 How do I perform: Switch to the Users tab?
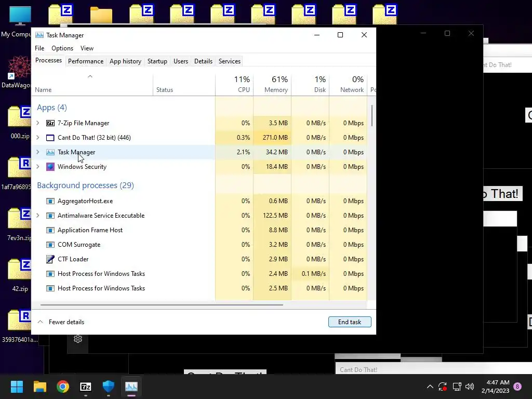180,61
